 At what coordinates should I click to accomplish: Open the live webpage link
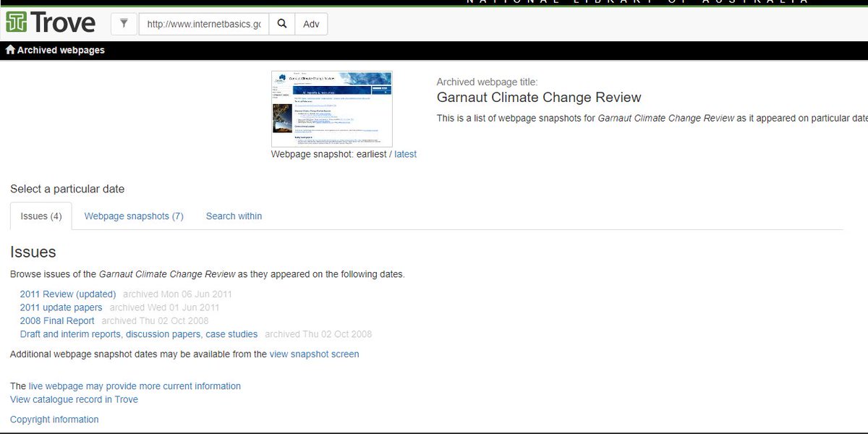135,386
